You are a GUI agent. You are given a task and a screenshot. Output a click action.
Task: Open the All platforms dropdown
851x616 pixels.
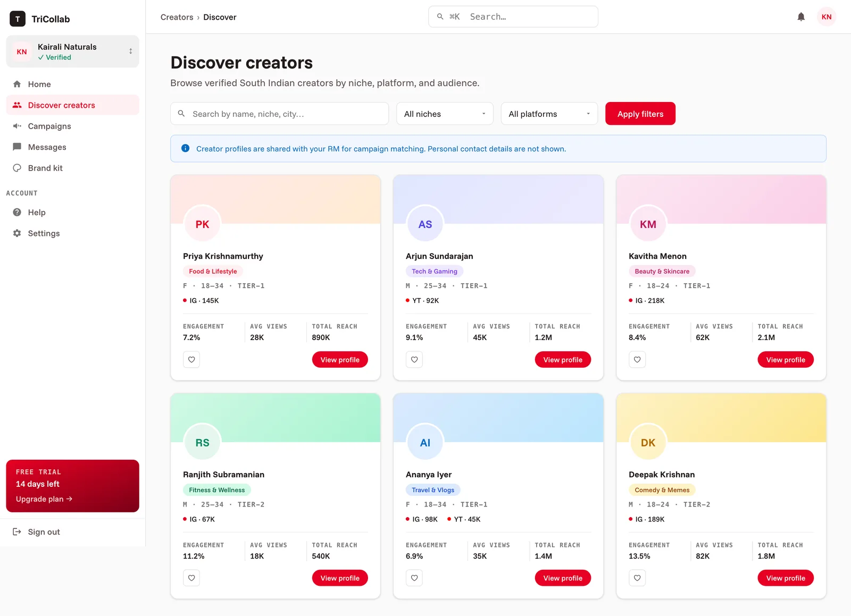549,114
